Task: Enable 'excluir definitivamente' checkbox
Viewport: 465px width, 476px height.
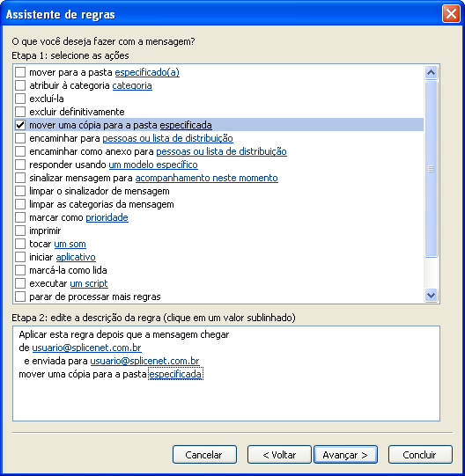Action: click(x=20, y=112)
